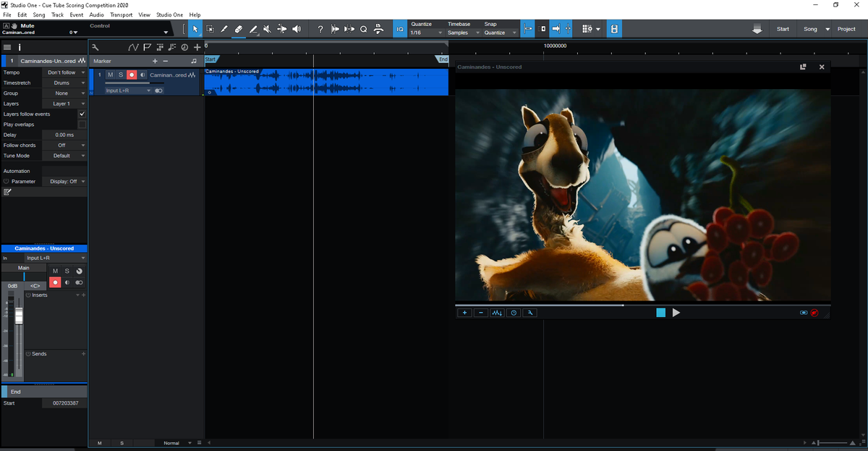Image resolution: width=868 pixels, height=451 pixels.
Task: Open inspector notes edit icon
Action: click(x=7, y=192)
